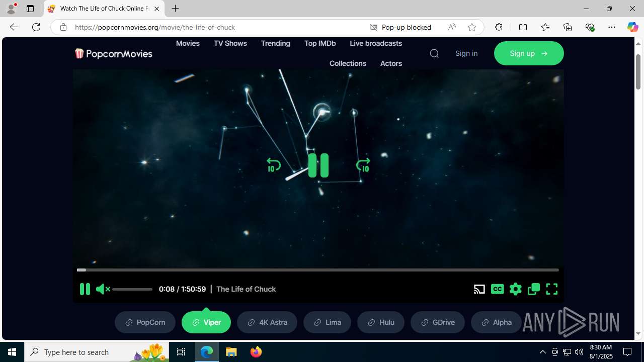Open Firefox from taskbar
644x362 pixels.
click(x=256, y=352)
